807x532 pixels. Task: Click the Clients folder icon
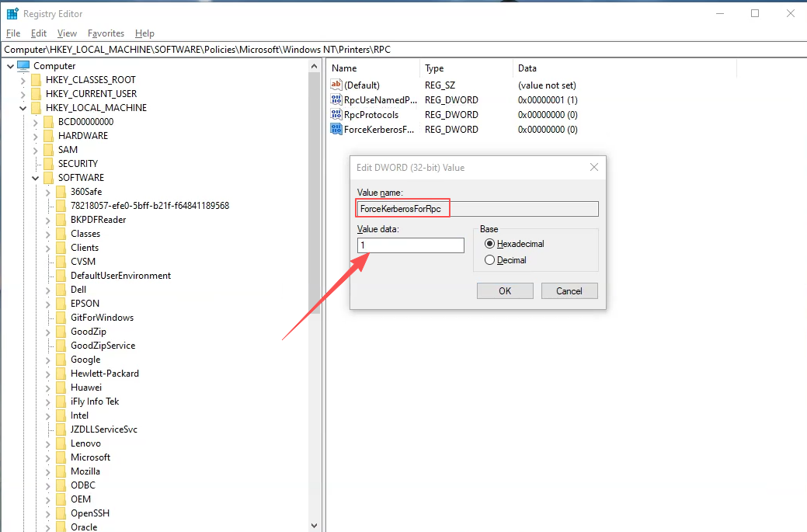(61, 248)
